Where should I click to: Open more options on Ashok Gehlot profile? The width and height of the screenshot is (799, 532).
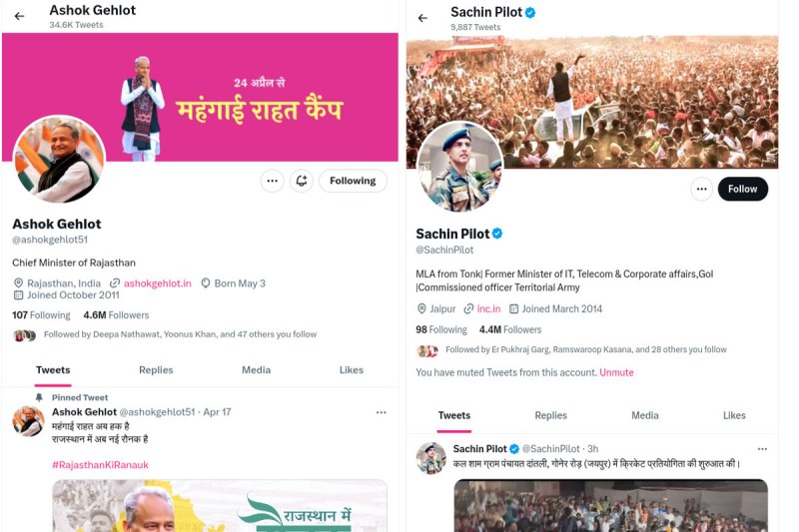[272, 181]
